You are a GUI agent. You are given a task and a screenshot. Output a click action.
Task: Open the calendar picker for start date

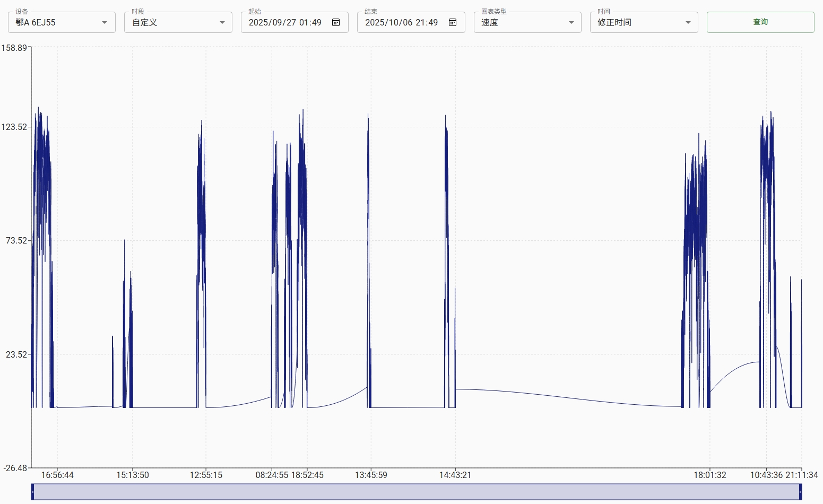pyautogui.click(x=336, y=22)
